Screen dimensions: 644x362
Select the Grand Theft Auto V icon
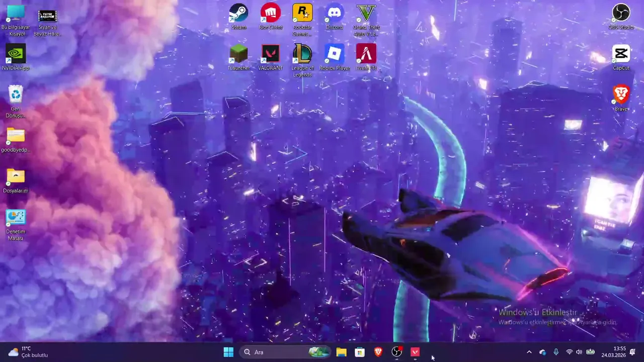point(366,20)
